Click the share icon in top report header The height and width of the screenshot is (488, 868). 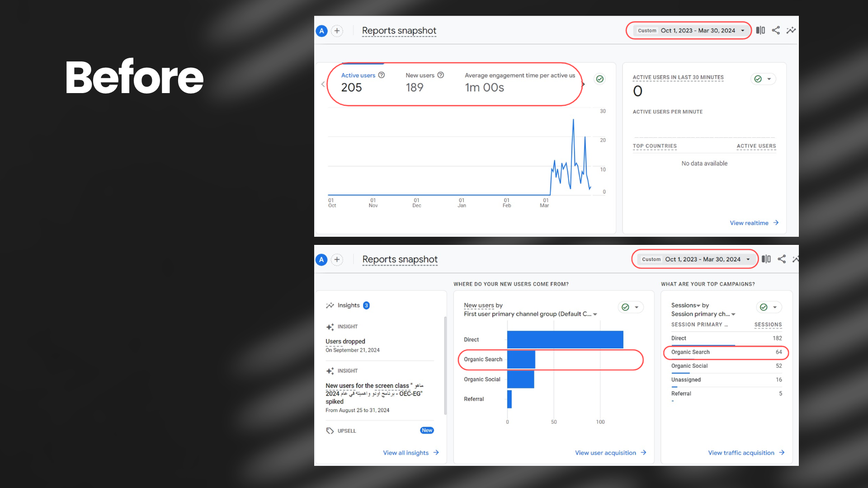click(776, 30)
